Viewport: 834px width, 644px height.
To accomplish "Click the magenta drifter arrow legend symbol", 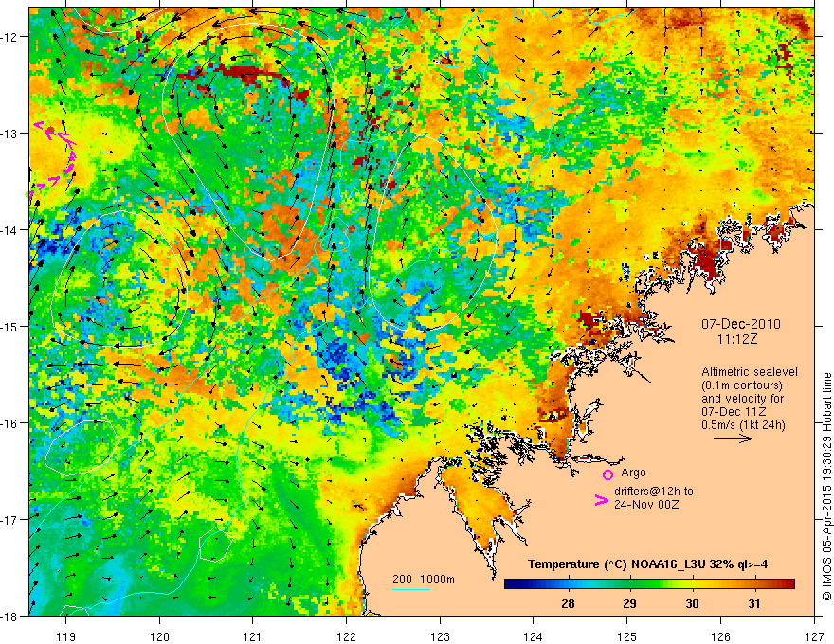I will coord(602,500).
